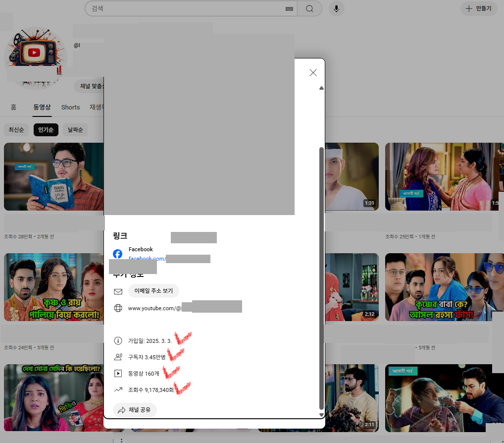The image size is (504, 443).
Task: Click the globe icon beside the channel URL
Action: tap(118, 308)
